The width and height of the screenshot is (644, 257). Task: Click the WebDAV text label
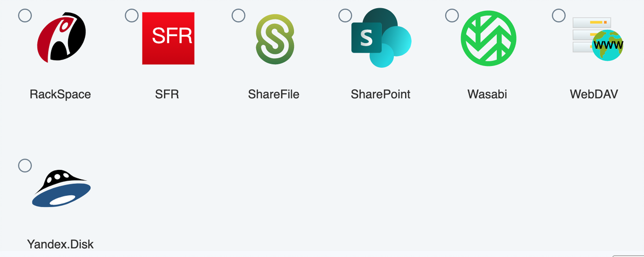594,94
